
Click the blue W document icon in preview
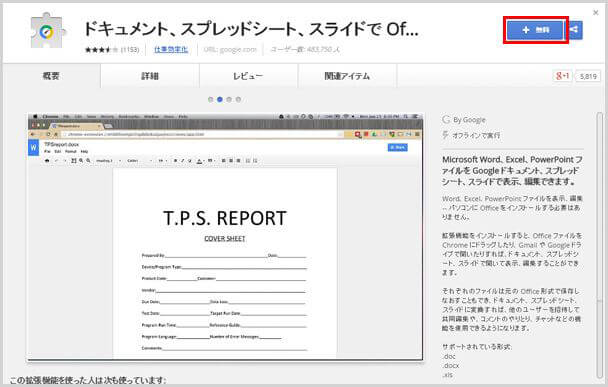point(34,148)
